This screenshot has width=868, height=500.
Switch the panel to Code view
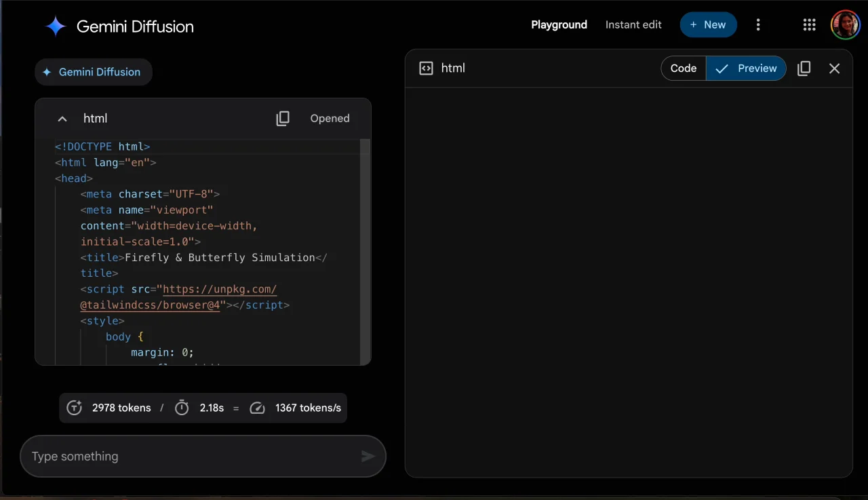coord(684,69)
